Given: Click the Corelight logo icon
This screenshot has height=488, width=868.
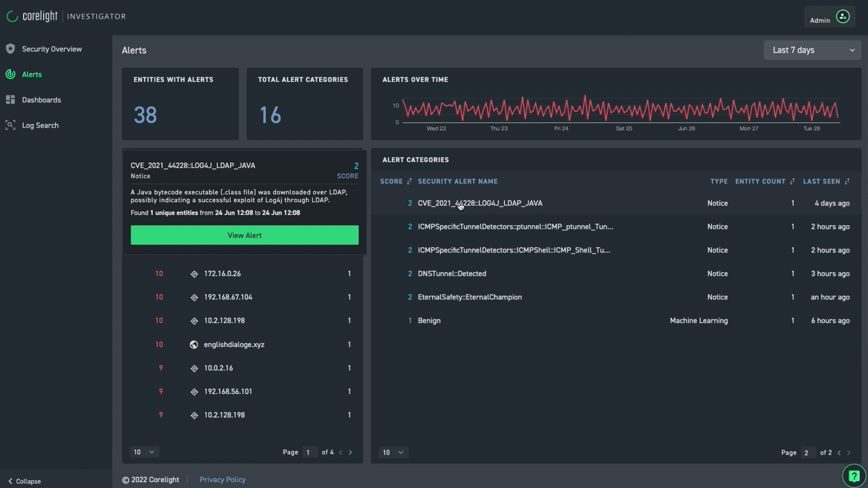Looking at the screenshot, I should [12, 16].
